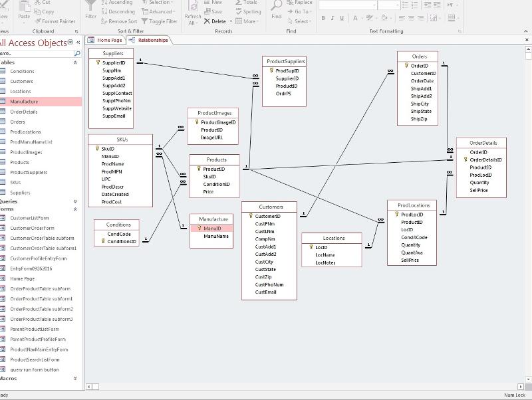Open the All Access Objects dropdown menu
The height and width of the screenshot is (400, 532).
pos(70,43)
